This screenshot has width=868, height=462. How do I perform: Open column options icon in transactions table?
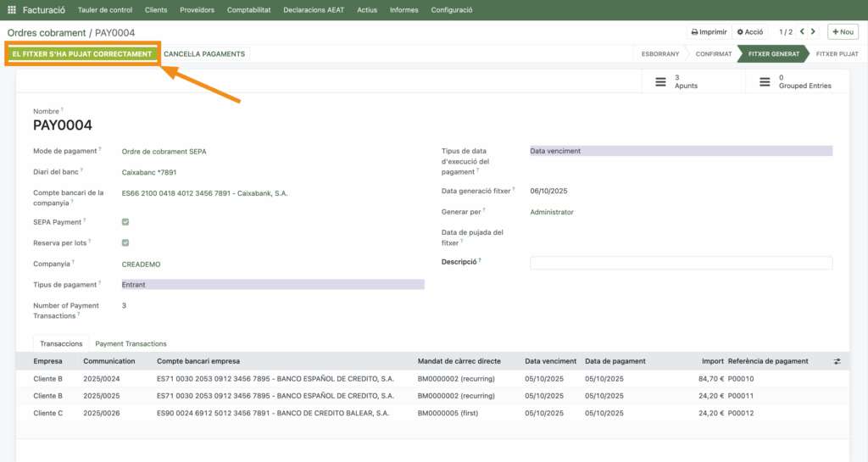coord(837,361)
